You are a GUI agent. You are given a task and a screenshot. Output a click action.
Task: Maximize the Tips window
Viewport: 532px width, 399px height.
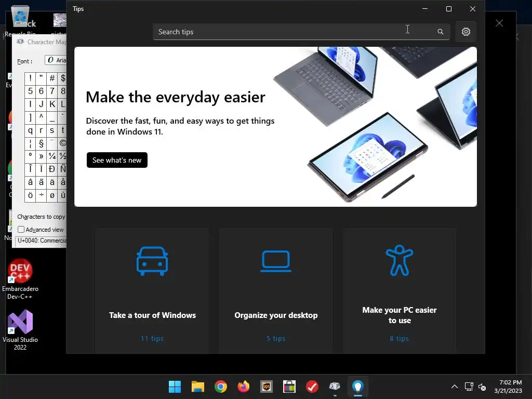click(x=448, y=9)
